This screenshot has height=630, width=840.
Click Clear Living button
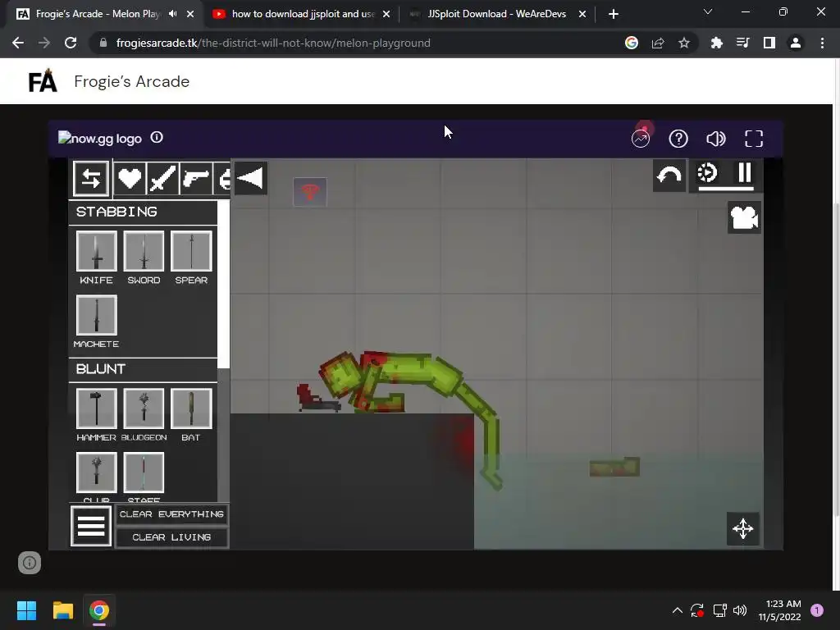(172, 537)
